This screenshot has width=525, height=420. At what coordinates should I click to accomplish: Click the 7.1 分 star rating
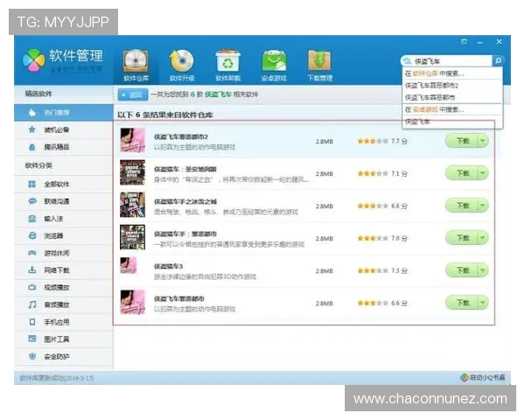(x=382, y=173)
